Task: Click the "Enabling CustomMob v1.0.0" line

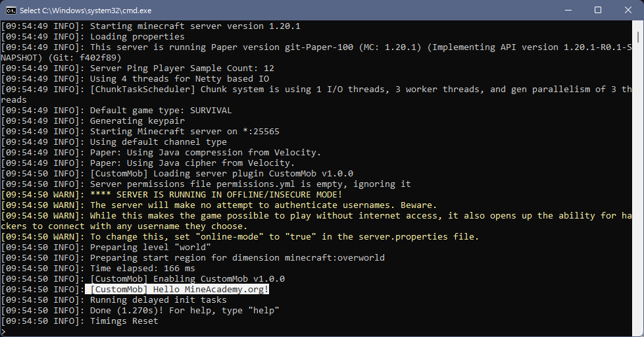Action: [187, 279]
